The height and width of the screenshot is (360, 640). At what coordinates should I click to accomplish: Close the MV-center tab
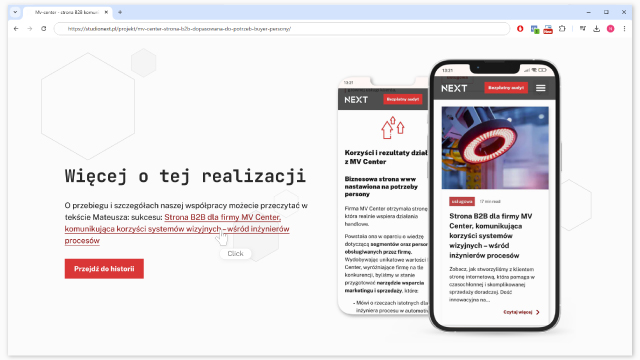click(x=106, y=12)
